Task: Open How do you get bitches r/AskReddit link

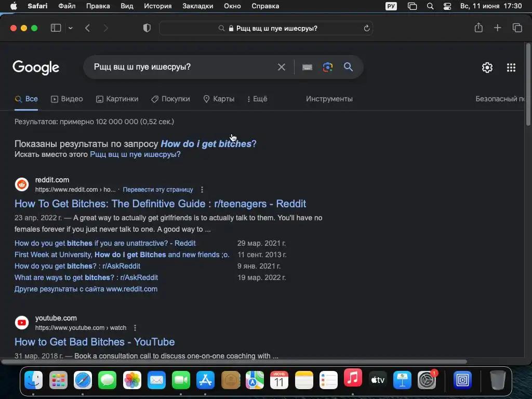Action: [x=77, y=266]
